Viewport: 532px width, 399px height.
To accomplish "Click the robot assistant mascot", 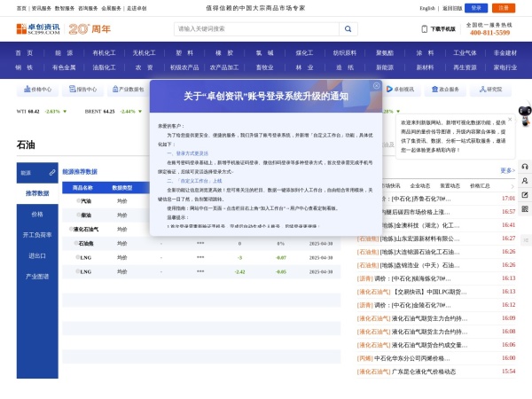I will coord(525,115).
